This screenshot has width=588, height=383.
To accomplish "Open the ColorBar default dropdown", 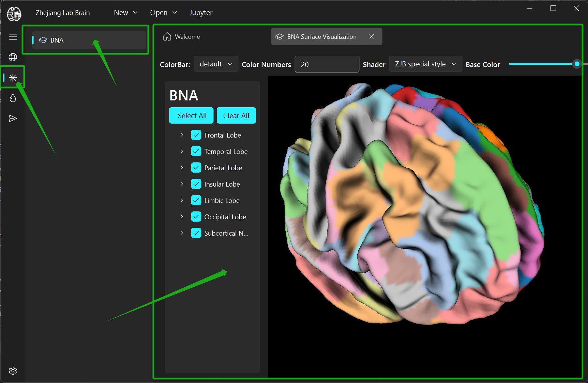I will 216,64.
